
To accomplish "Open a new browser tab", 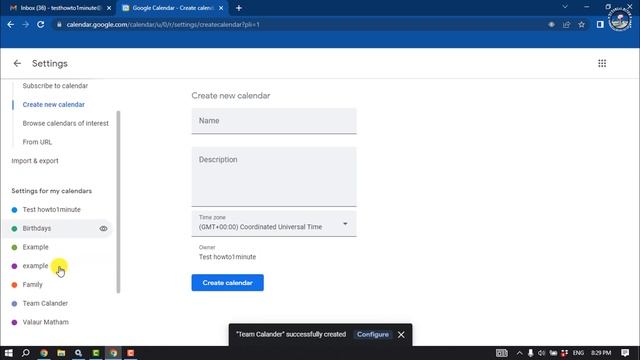I will [x=239, y=8].
